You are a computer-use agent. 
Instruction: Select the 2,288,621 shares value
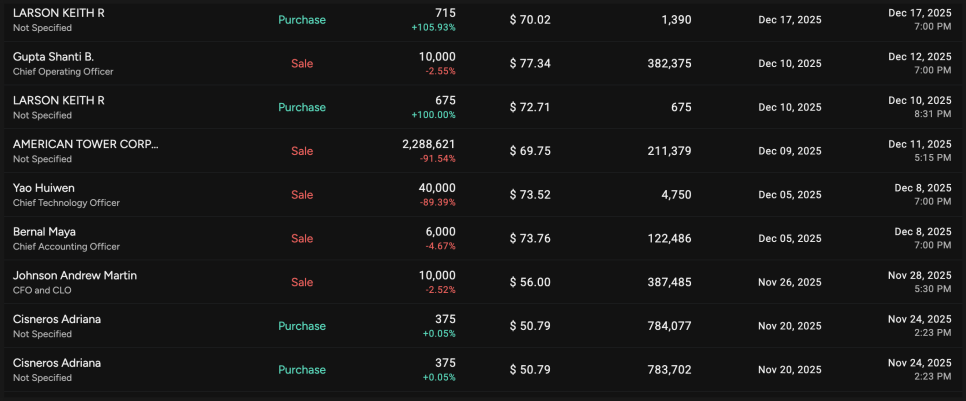(428, 144)
